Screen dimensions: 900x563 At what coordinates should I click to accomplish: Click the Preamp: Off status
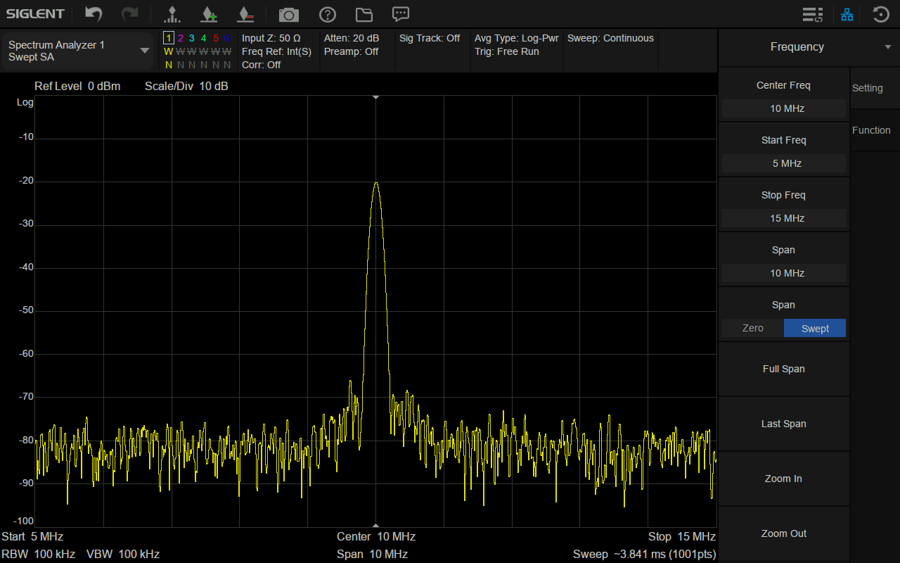pos(351,52)
